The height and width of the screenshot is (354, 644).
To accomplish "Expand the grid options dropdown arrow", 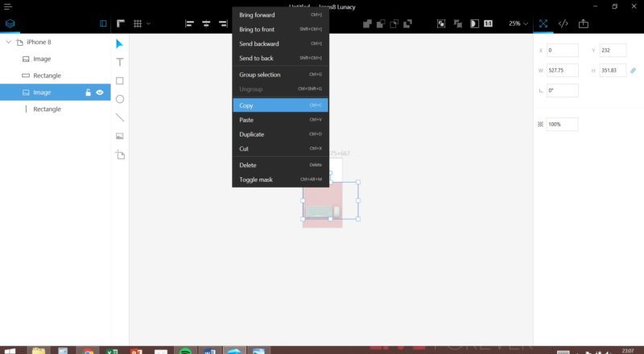I will click(x=148, y=23).
